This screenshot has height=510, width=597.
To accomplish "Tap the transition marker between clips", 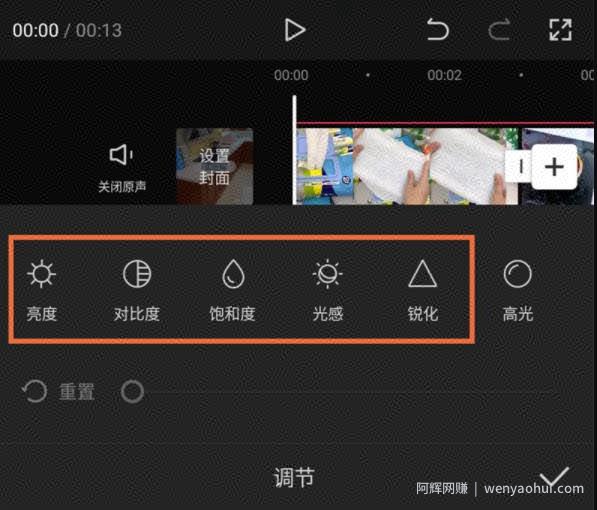I will point(520,166).
